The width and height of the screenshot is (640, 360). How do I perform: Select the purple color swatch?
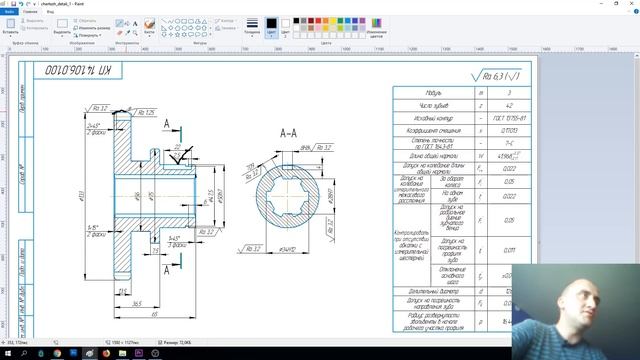(x=362, y=20)
